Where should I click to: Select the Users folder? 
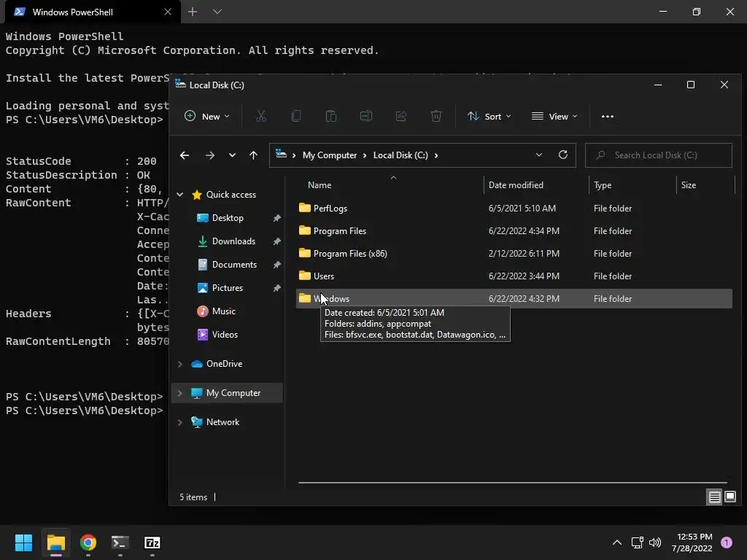coord(514,276)
